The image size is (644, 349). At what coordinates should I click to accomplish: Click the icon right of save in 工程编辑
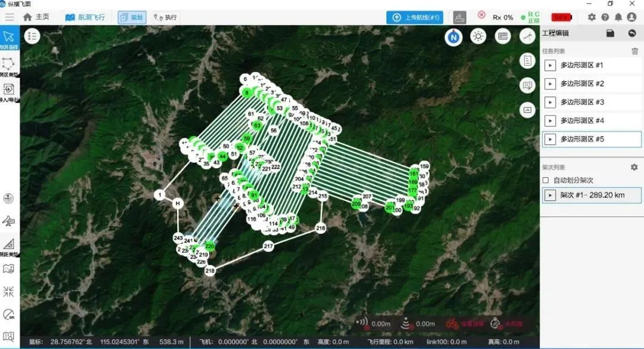pyautogui.click(x=632, y=33)
